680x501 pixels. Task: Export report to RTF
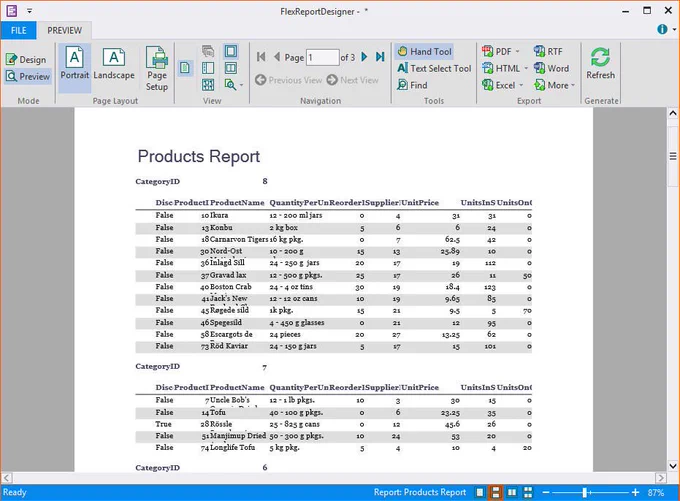549,51
